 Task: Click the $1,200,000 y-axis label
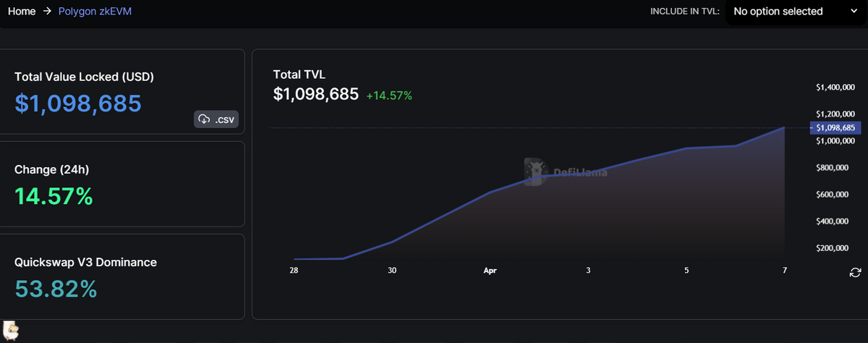(x=835, y=114)
